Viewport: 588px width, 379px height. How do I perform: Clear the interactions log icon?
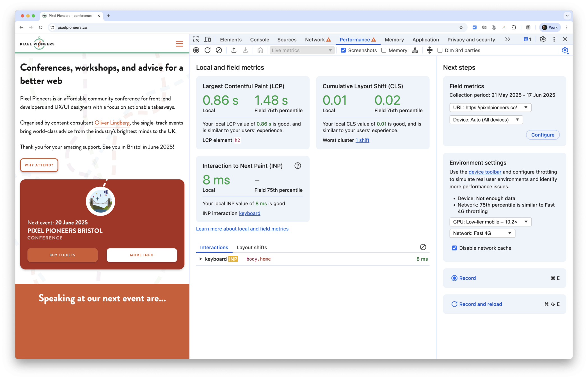pos(423,247)
